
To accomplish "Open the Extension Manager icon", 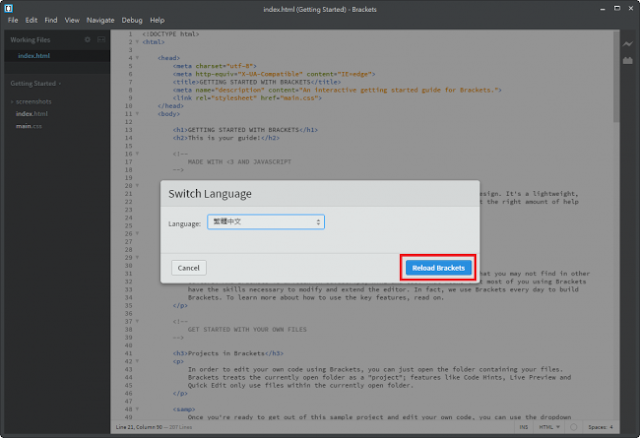I will (628, 60).
